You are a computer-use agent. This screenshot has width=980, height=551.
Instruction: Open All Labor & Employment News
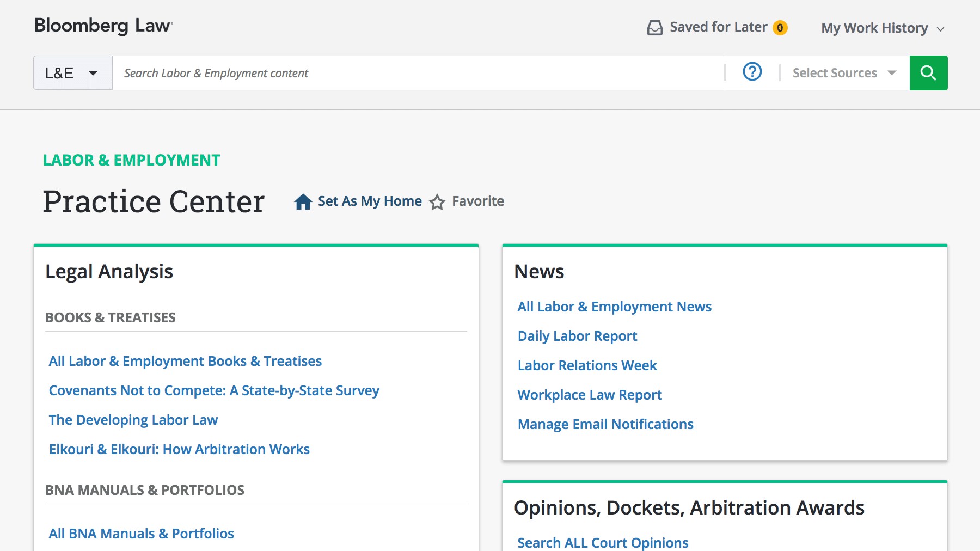coord(614,307)
